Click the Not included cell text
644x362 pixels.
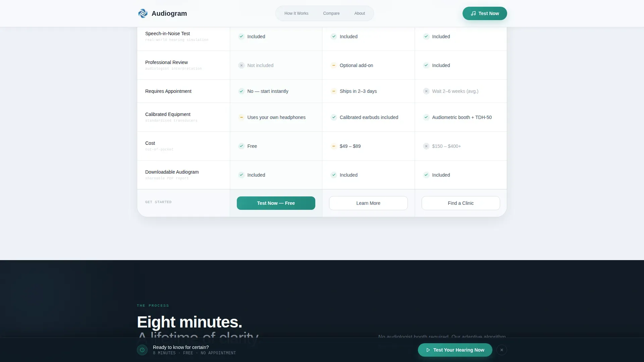tap(260, 65)
